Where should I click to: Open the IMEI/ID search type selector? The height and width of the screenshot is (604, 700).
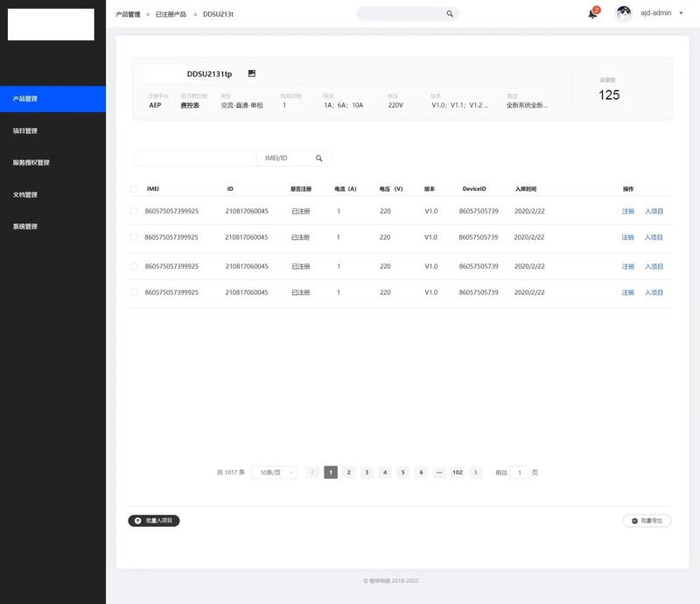(276, 158)
